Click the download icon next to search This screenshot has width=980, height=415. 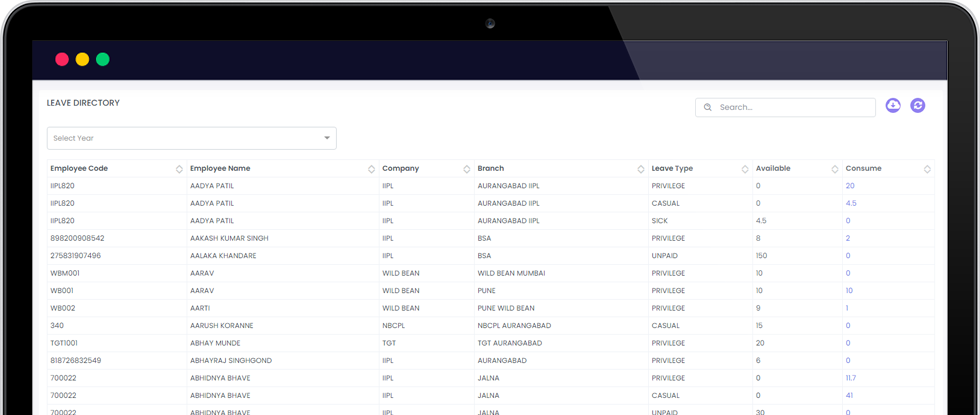(893, 106)
